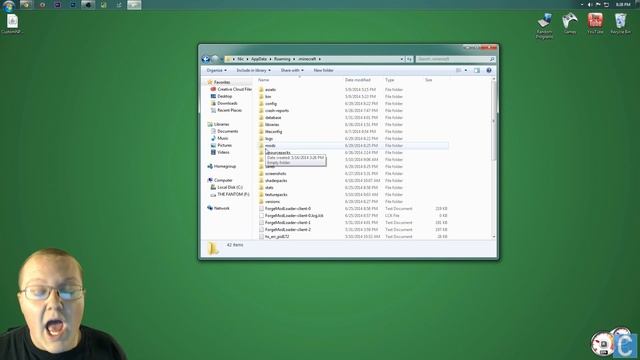Open Action Center flag in system tray
The image size is (640, 360).
pyautogui.click(x=598, y=4)
